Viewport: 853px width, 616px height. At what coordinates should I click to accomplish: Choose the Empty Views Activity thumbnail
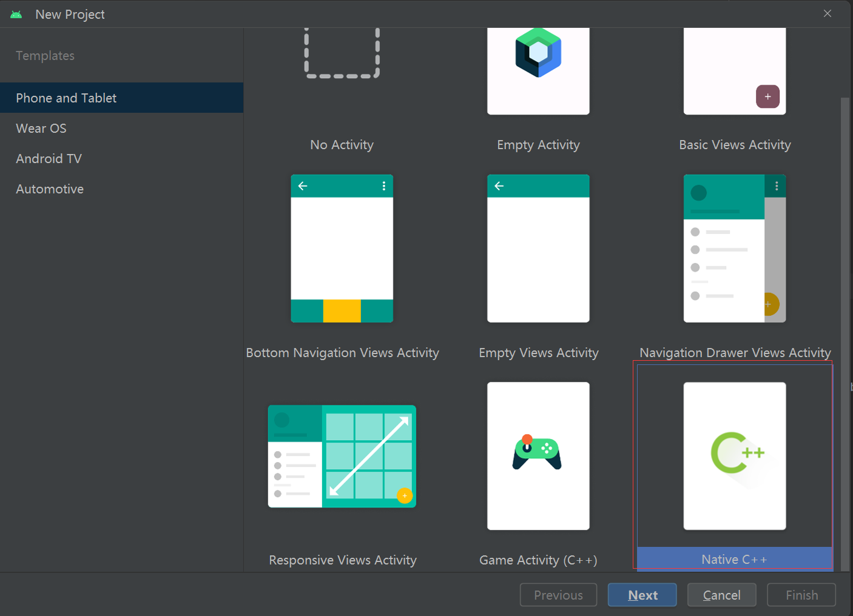point(538,249)
